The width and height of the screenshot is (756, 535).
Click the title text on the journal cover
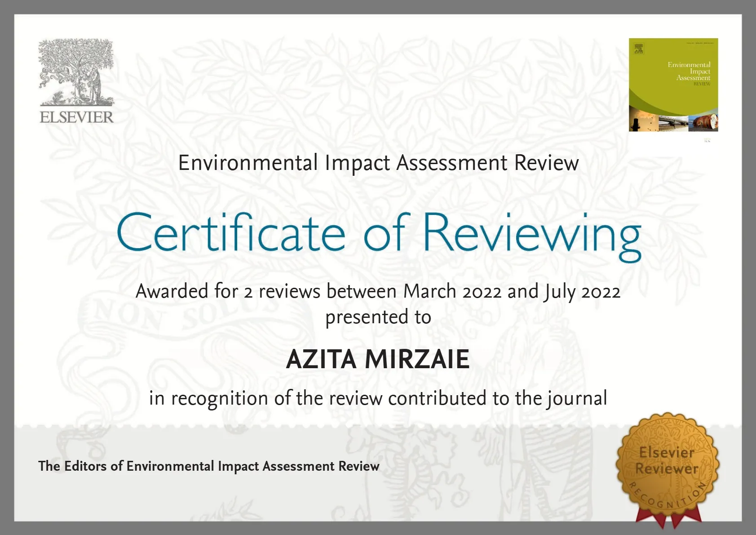click(x=689, y=72)
